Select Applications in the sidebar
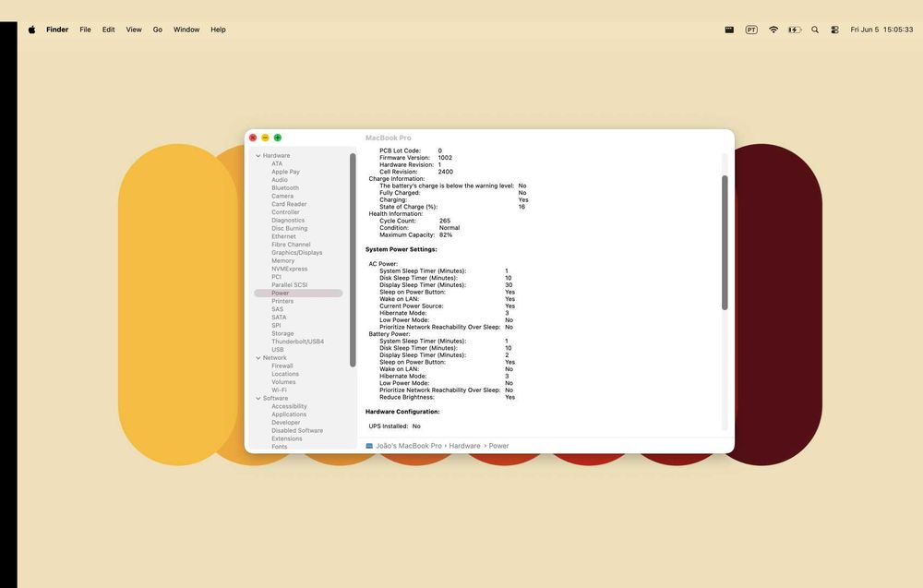 pyautogui.click(x=288, y=414)
